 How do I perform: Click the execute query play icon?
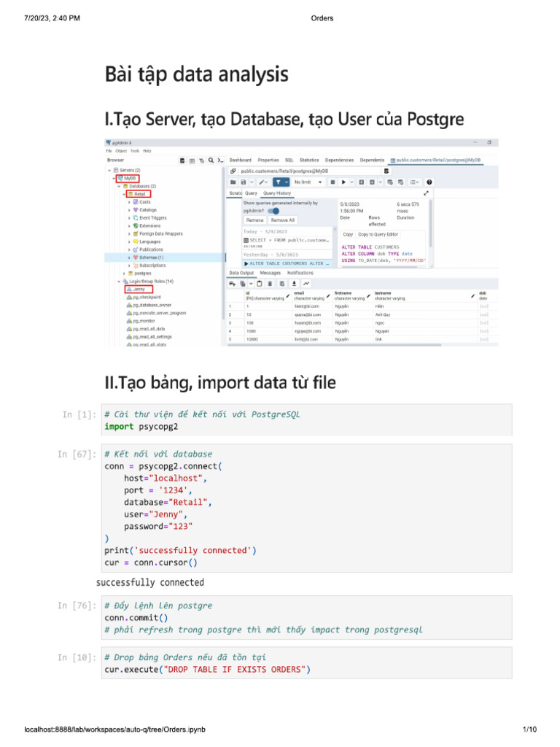click(343, 182)
